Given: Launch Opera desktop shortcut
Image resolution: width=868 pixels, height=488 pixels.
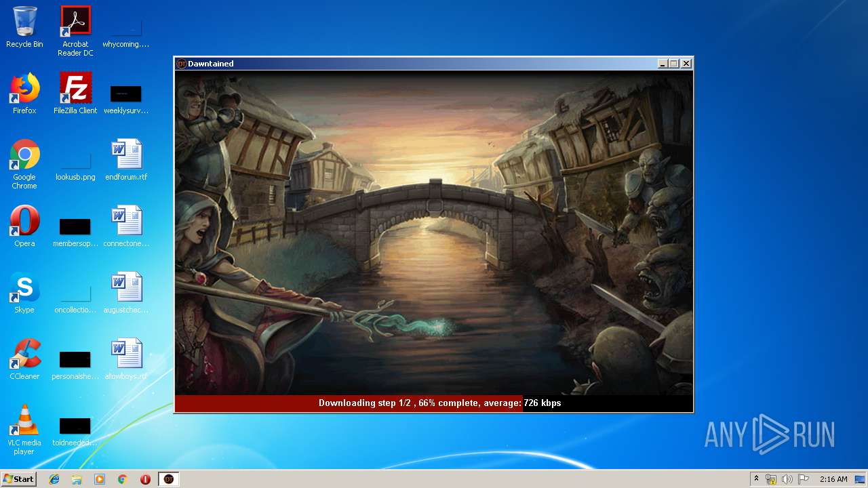Looking at the screenshot, I should 24,226.
